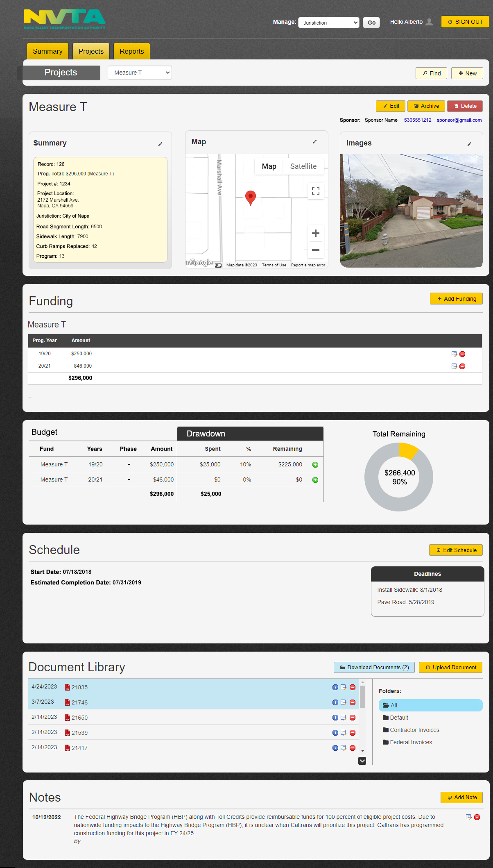Delete the 19/20 funding row

462,354
